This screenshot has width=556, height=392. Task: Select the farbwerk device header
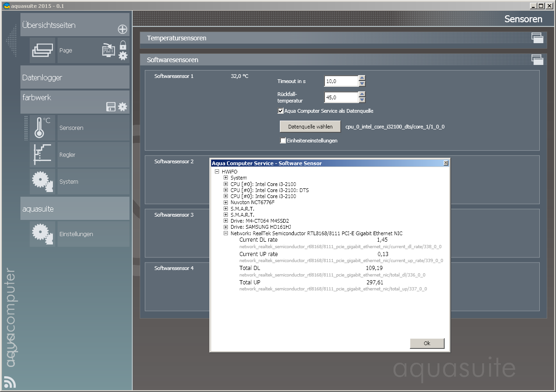pos(74,102)
